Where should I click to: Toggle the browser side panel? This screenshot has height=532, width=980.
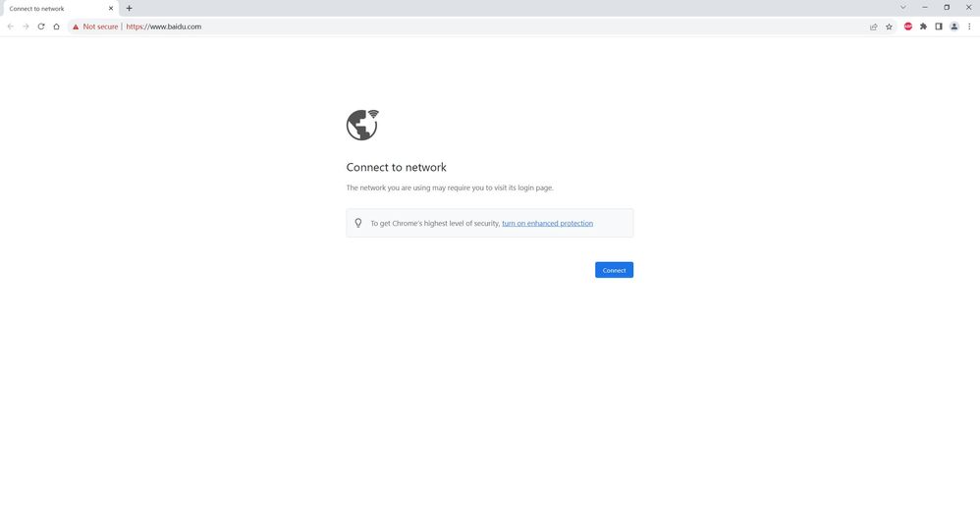(939, 27)
